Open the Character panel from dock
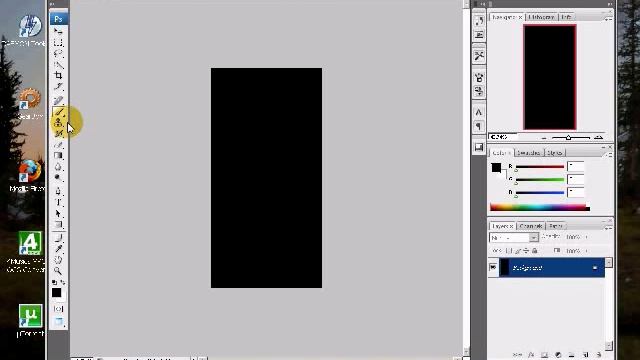The height and width of the screenshot is (360, 640). coord(479,112)
